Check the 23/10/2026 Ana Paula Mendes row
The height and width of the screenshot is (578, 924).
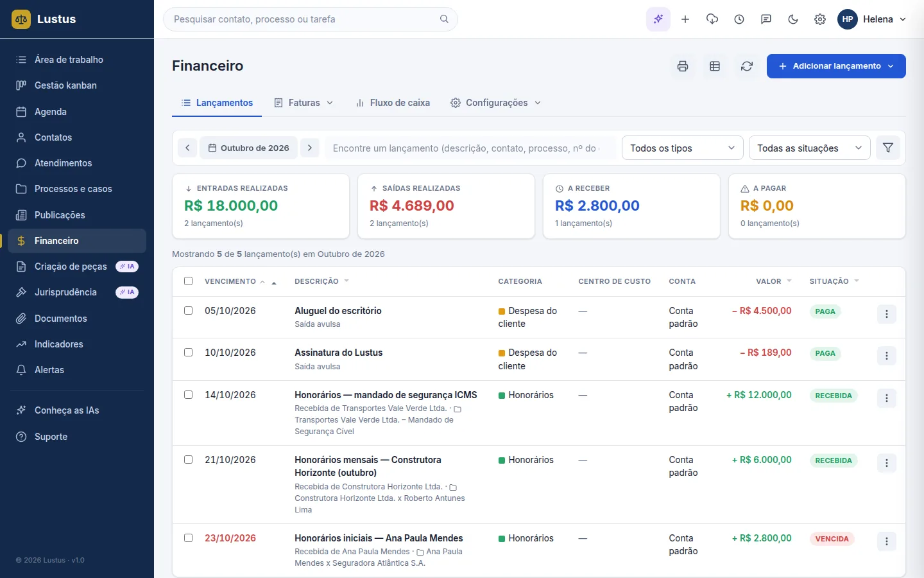[189, 538]
